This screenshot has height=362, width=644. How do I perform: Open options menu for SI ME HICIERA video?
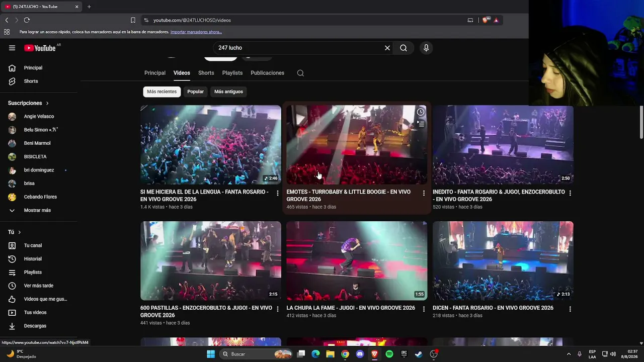click(x=278, y=193)
